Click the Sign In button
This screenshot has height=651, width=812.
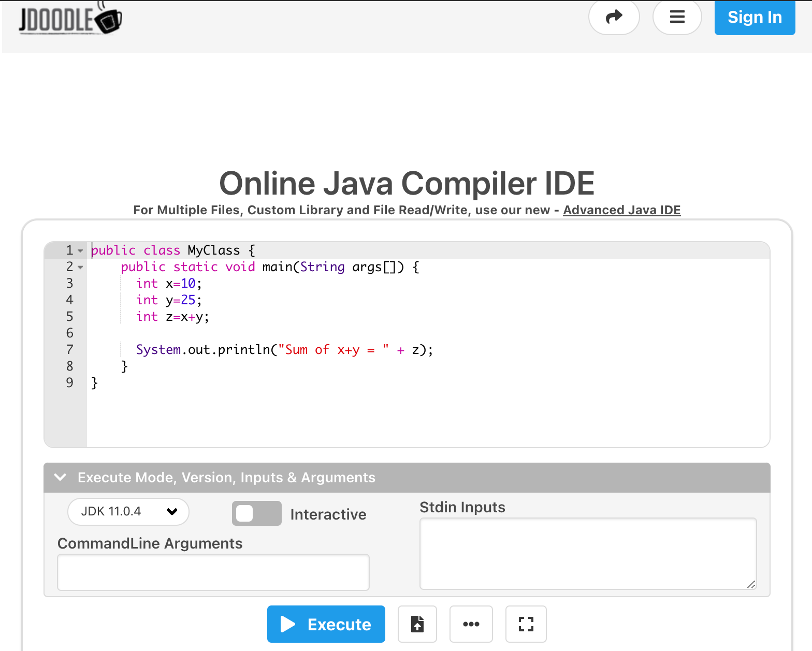tap(755, 18)
